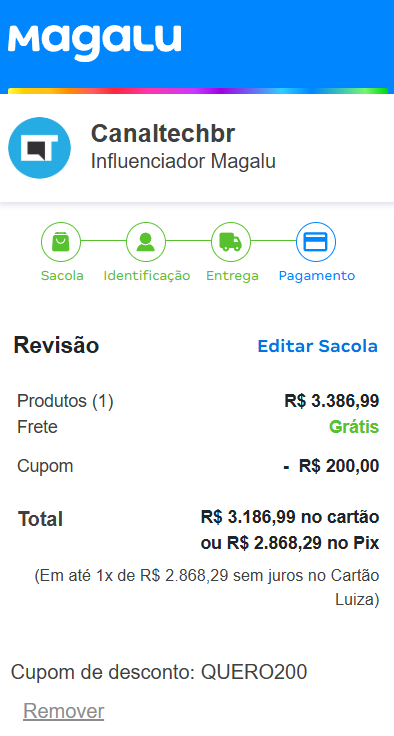Click the Cupom de desconto QUERO200 text

pyautogui.click(x=159, y=672)
